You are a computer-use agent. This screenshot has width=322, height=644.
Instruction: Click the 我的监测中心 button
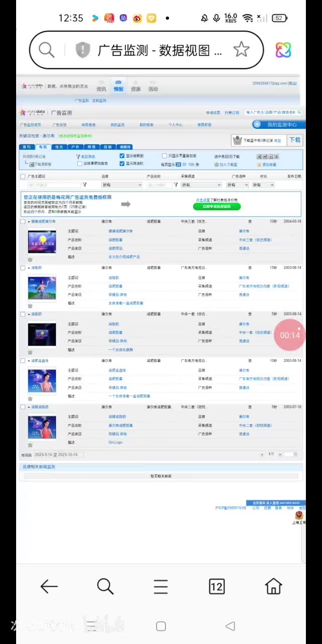coord(278,124)
